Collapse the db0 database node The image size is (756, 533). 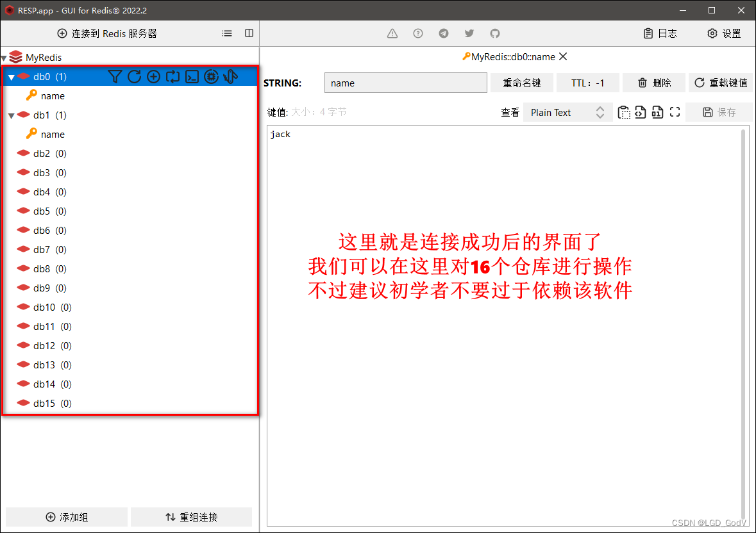click(x=12, y=77)
